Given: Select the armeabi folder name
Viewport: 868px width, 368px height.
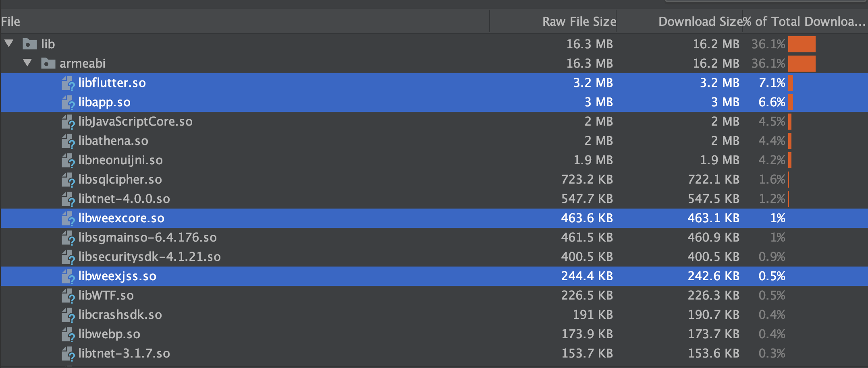Looking at the screenshot, I should click(x=83, y=63).
